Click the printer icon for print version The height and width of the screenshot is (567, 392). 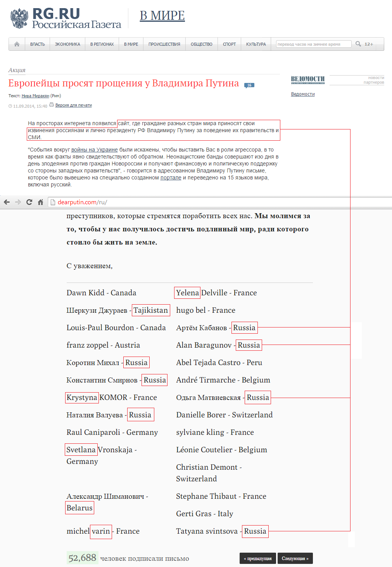[x=52, y=105]
